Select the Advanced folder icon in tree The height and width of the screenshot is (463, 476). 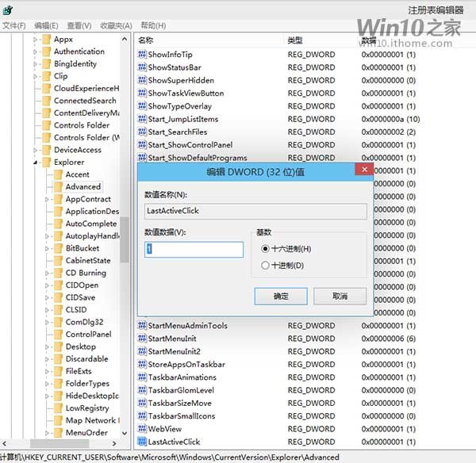(x=58, y=186)
